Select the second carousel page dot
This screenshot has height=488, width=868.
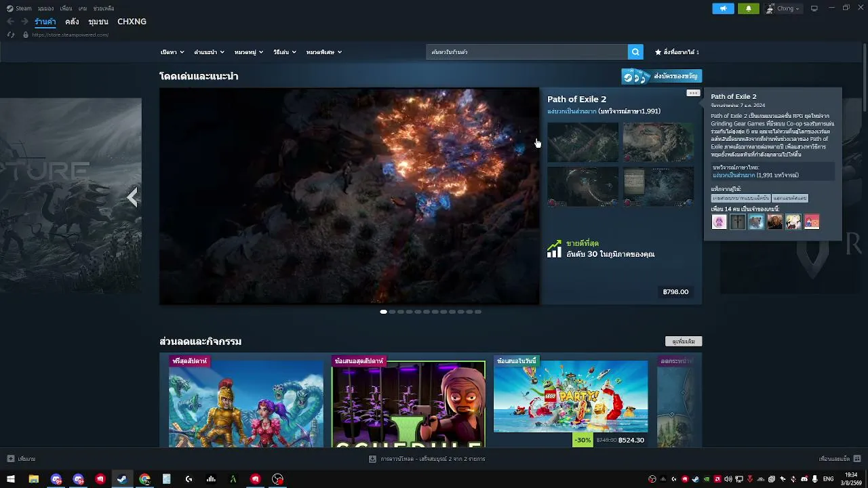(392, 312)
